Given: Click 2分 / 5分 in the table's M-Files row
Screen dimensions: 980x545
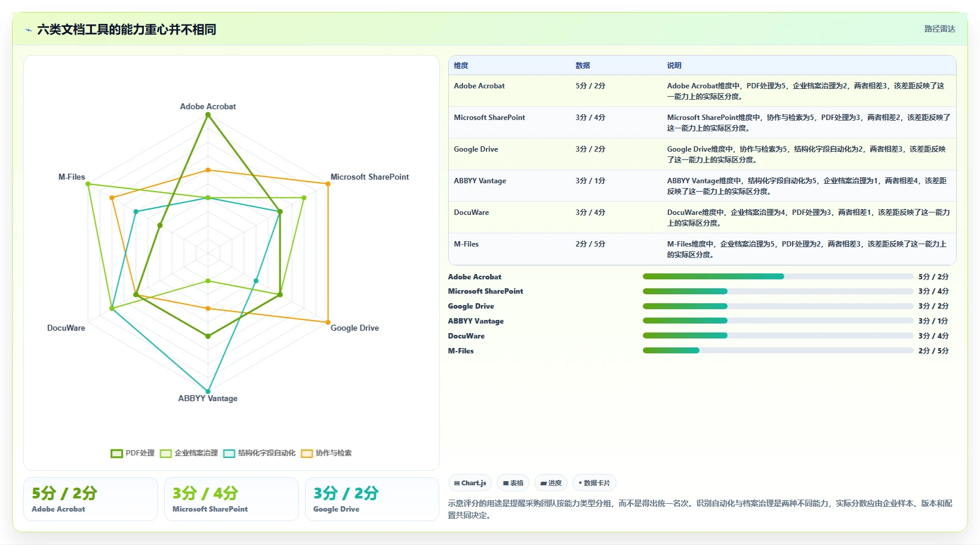Looking at the screenshot, I should [590, 244].
